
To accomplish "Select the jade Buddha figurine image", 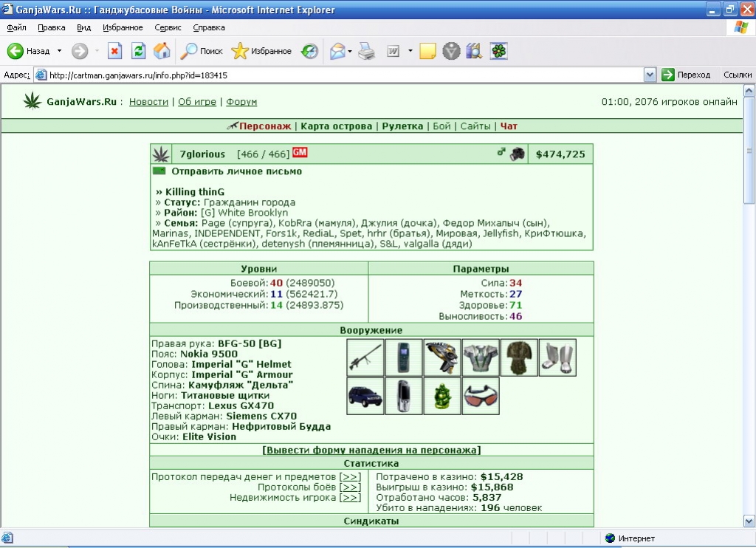I will (x=443, y=396).
